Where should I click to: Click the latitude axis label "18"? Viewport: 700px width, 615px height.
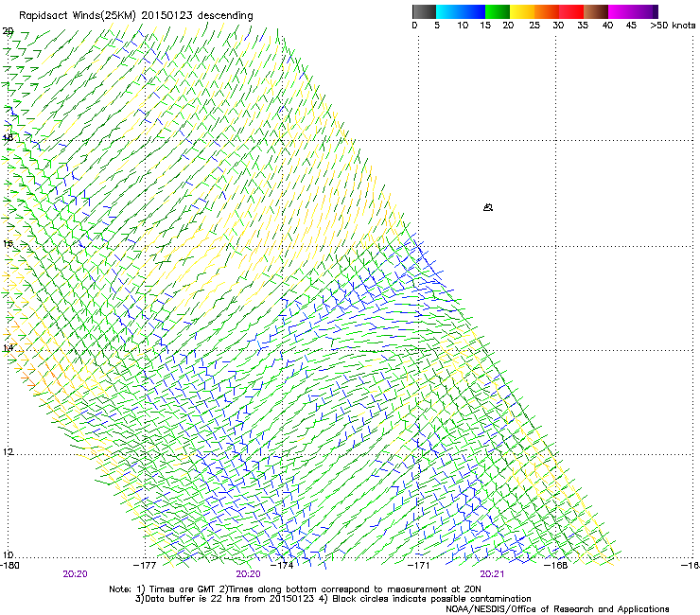coord(8,137)
